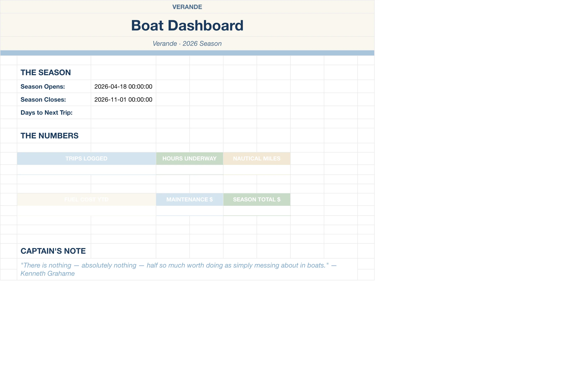Select the MAINTENANCE $ header cell

[x=189, y=199]
